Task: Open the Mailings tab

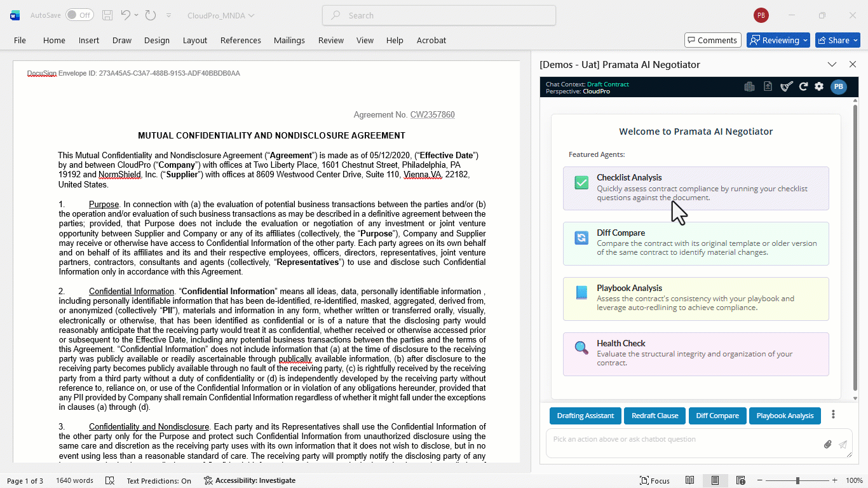Action: pos(289,40)
